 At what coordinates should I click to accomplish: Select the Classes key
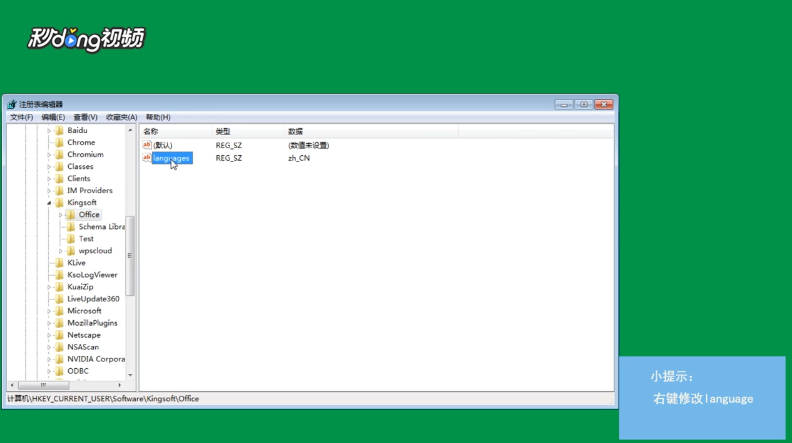pos(80,167)
